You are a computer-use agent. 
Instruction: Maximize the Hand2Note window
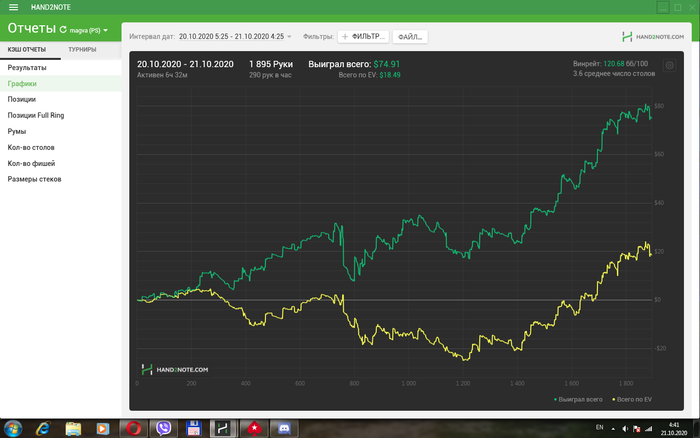(678, 8)
